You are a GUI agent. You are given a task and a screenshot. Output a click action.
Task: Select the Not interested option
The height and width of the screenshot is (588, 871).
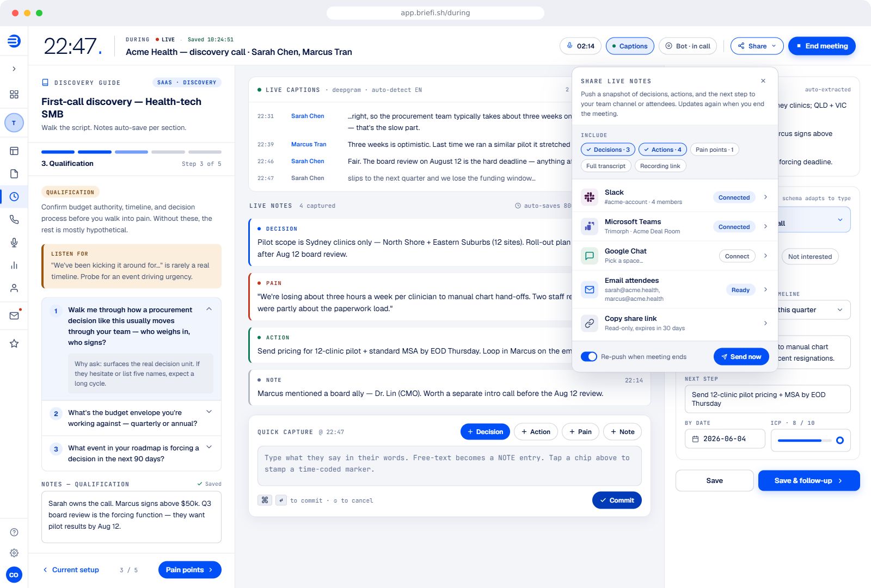pyautogui.click(x=810, y=257)
